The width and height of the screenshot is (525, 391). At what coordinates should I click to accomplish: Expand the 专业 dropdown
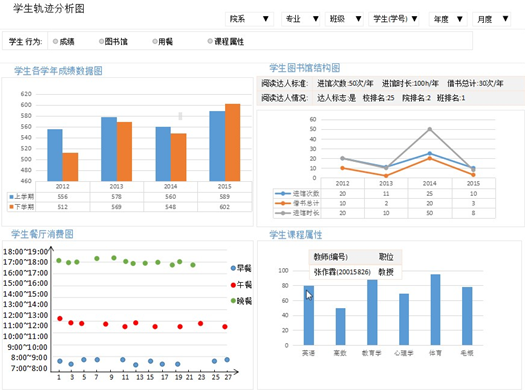click(x=301, y=19)
